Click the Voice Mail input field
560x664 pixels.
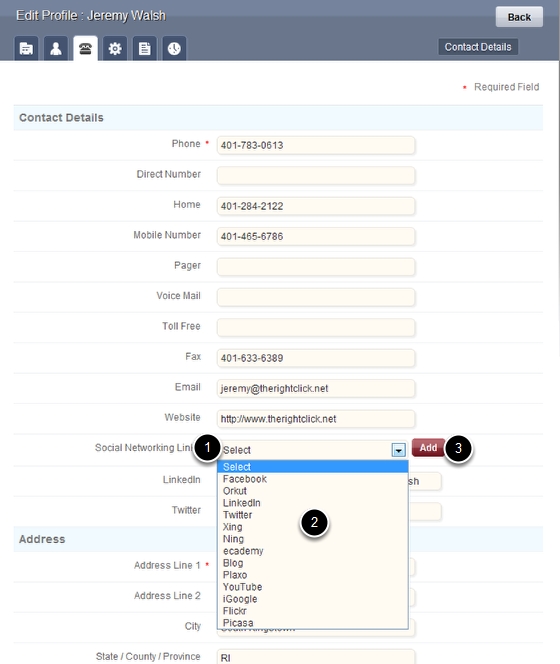coord(316,297)
